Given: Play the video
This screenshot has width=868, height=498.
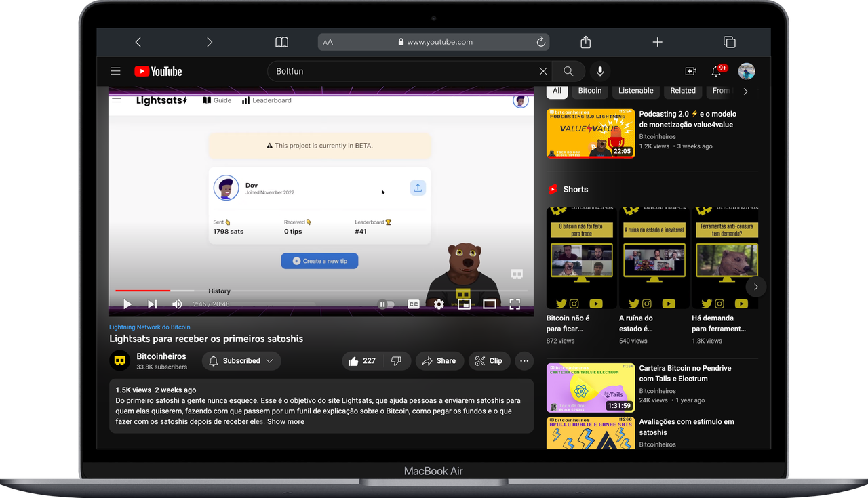Looking at the screenshot, I should click(x=127, y=304).
